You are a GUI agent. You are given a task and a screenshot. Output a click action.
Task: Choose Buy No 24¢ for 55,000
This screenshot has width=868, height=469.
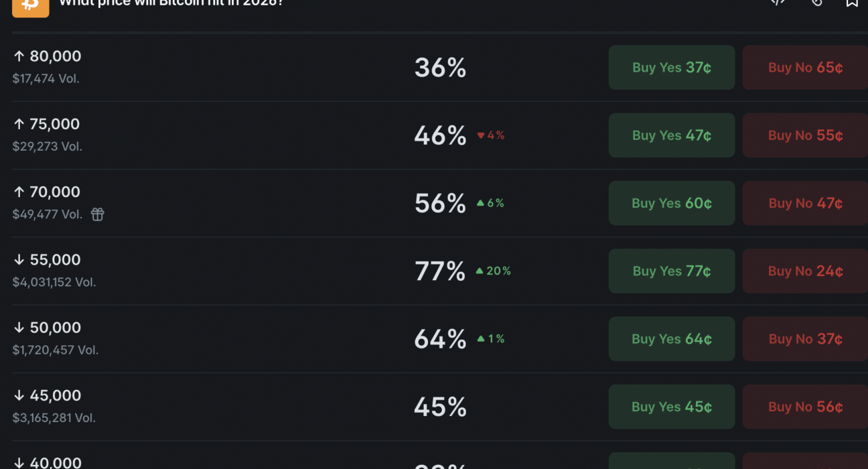point(805,271)
